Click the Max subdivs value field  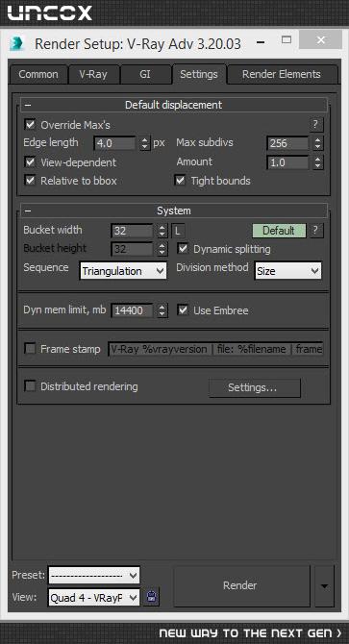(x=288, y=144)
